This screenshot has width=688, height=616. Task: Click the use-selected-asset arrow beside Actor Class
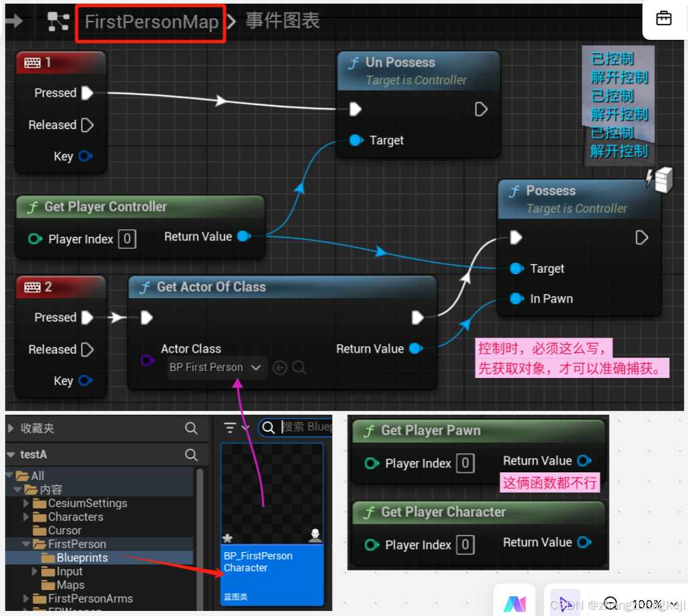(x=280, y=367)
